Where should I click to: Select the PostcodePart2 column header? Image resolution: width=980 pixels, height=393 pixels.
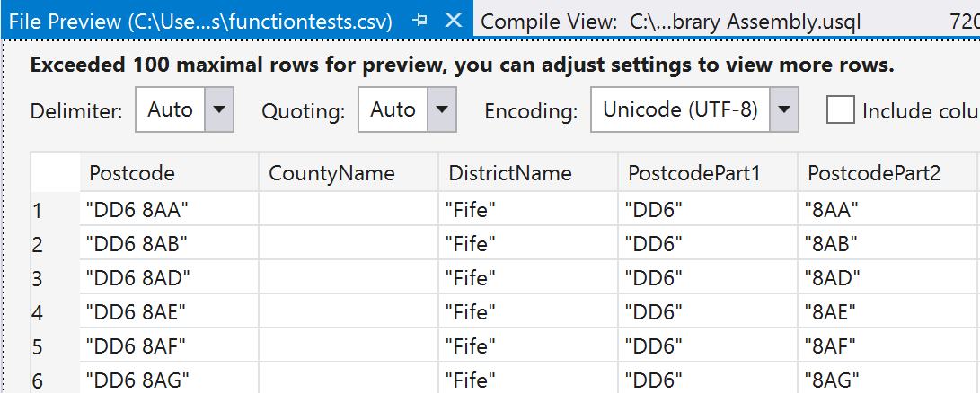(873, 173)
